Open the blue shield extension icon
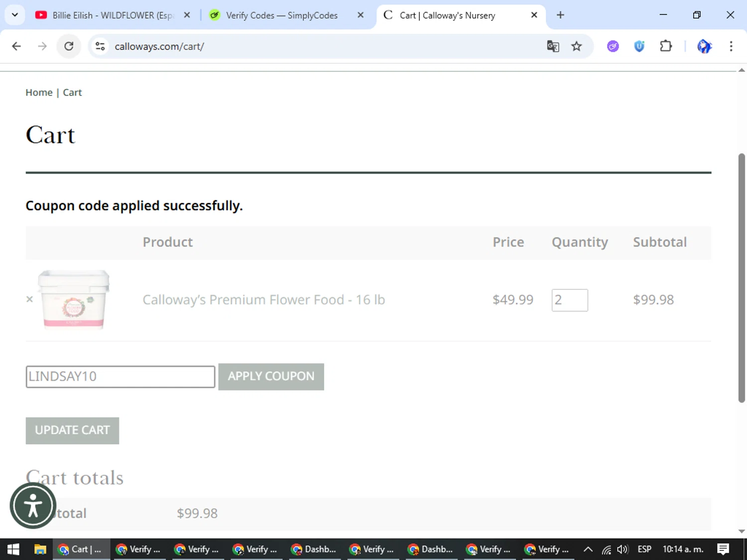The width and height of the screenshot is (747, 560). pos(639,46)
